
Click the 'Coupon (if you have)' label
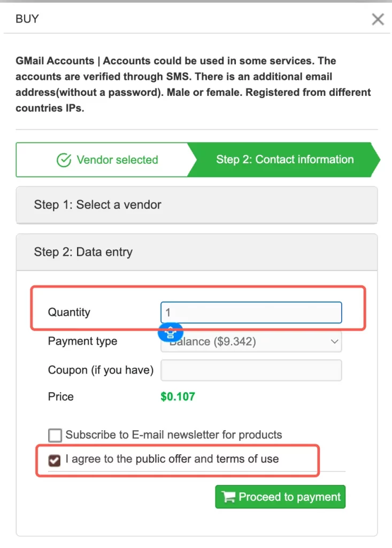pos(101,370)
